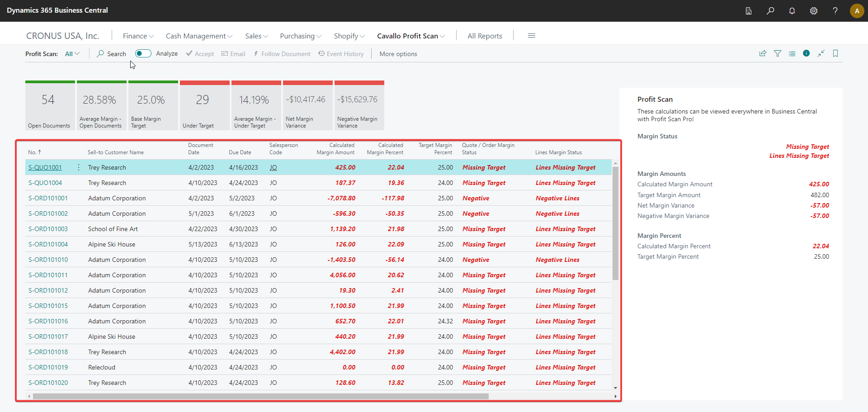This screenshot has width=868, height=412.
Task: Expand the Finance menu dropdown
Action: 138,36
